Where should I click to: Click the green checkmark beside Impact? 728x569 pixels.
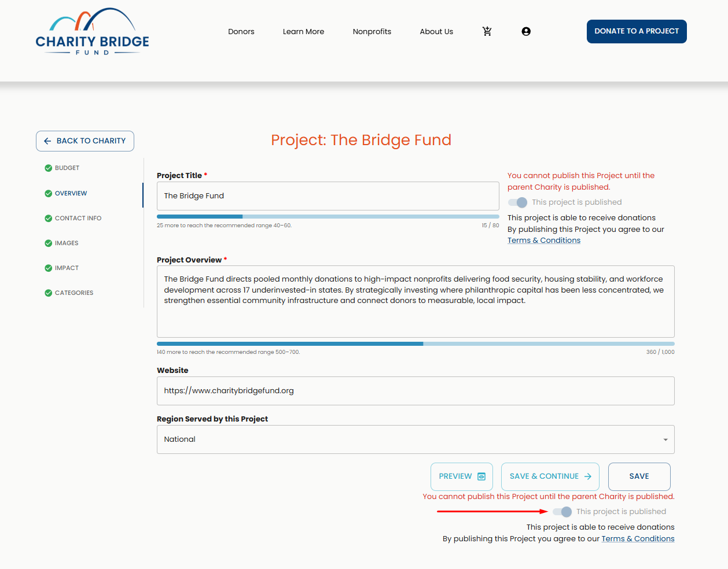coord(49,268)
